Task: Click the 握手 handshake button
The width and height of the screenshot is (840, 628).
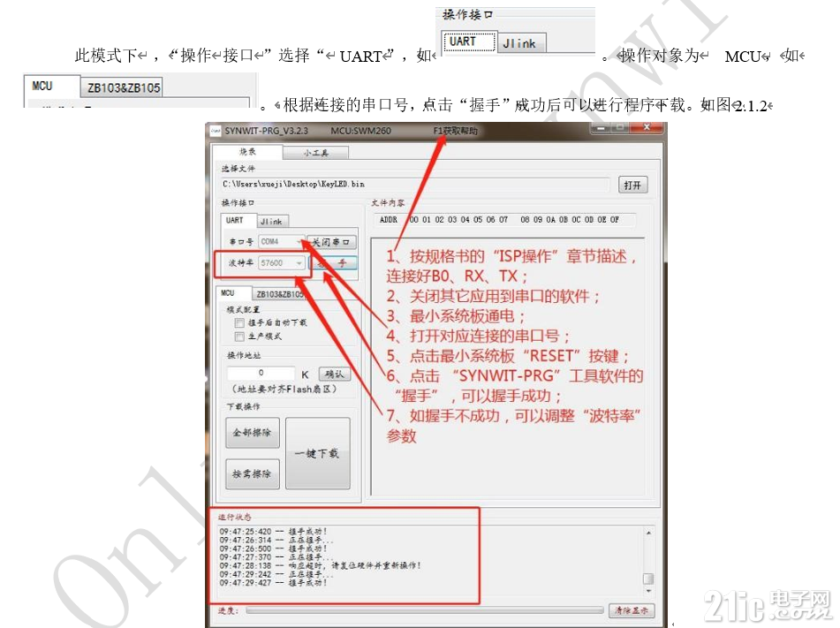Action: point(332,263)
